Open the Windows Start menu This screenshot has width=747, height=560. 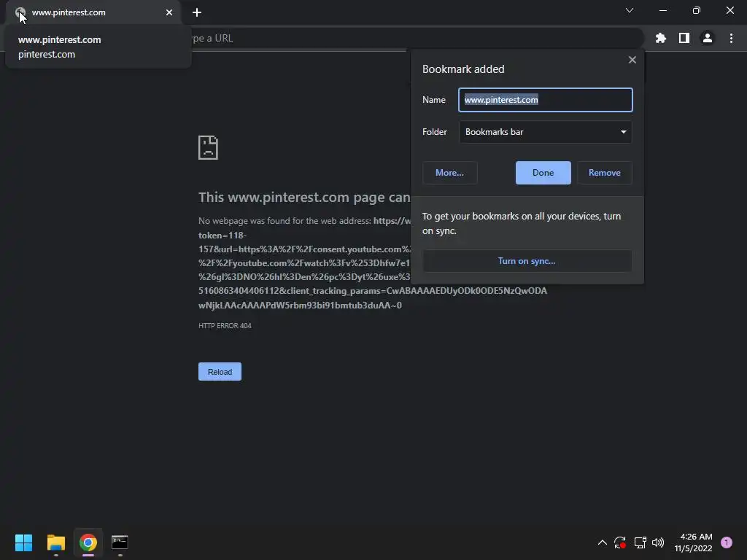23,542
